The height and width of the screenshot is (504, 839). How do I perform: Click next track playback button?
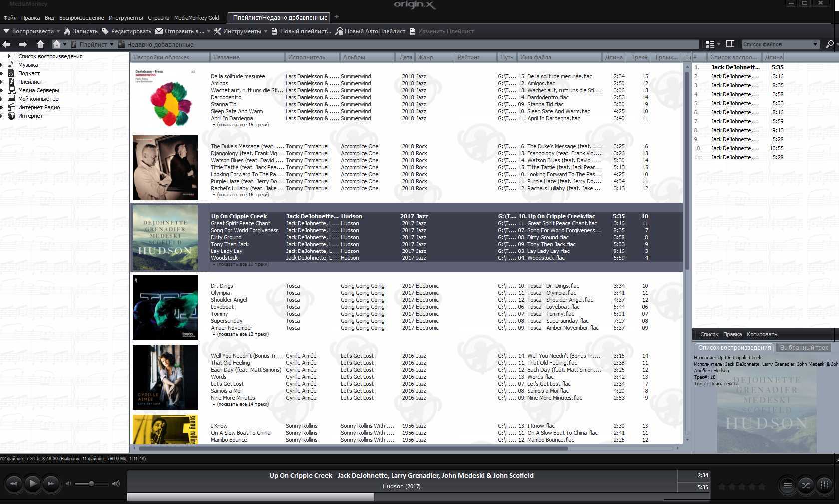tap(51, 483)
